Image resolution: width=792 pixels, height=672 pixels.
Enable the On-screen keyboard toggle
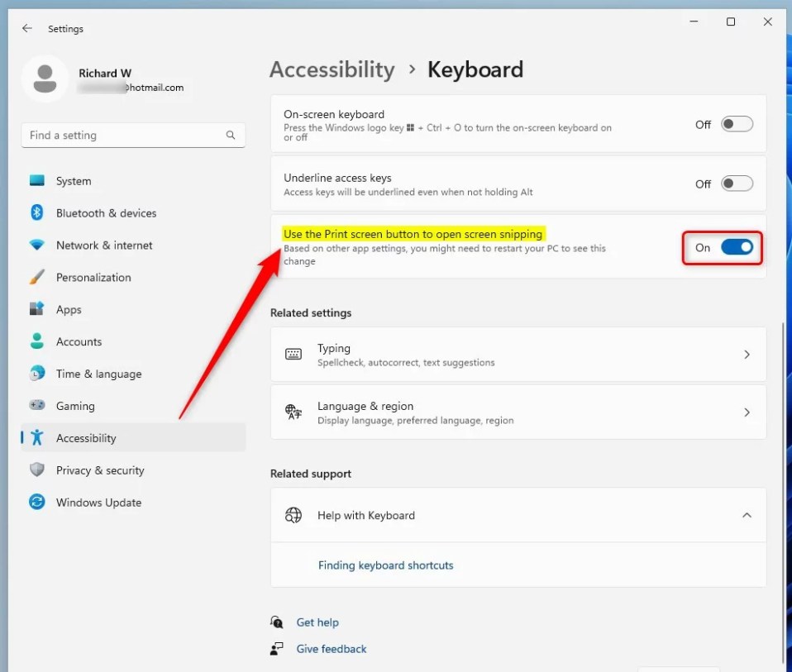pyautogui.click(x=736, y=123)
